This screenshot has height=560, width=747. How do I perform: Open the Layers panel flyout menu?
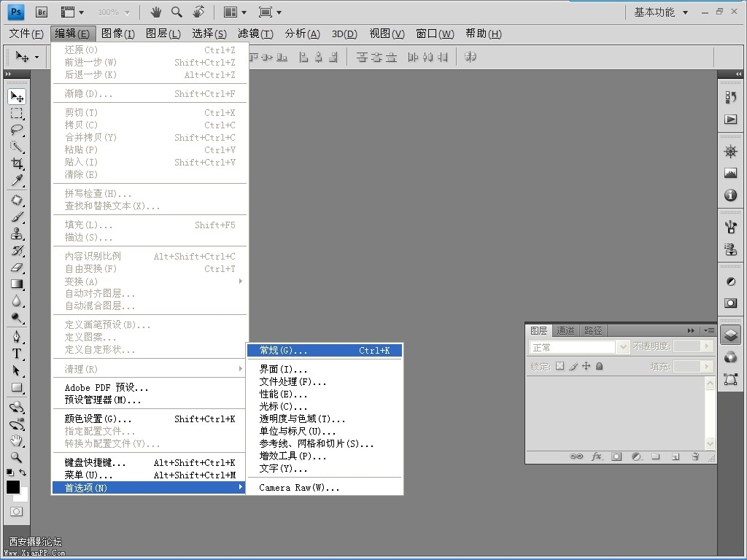tap(708, 330)
